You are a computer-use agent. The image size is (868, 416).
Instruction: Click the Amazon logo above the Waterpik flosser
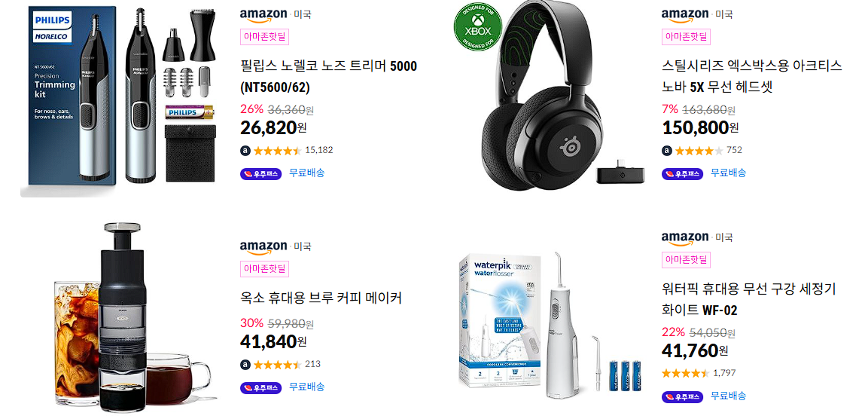point(685,238)
